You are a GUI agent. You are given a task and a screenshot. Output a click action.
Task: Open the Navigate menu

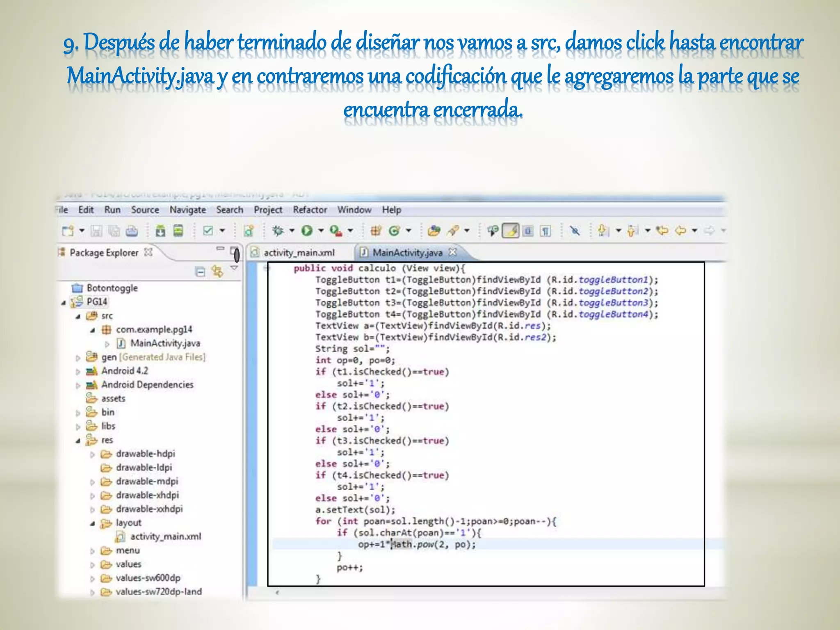(188, 210)
